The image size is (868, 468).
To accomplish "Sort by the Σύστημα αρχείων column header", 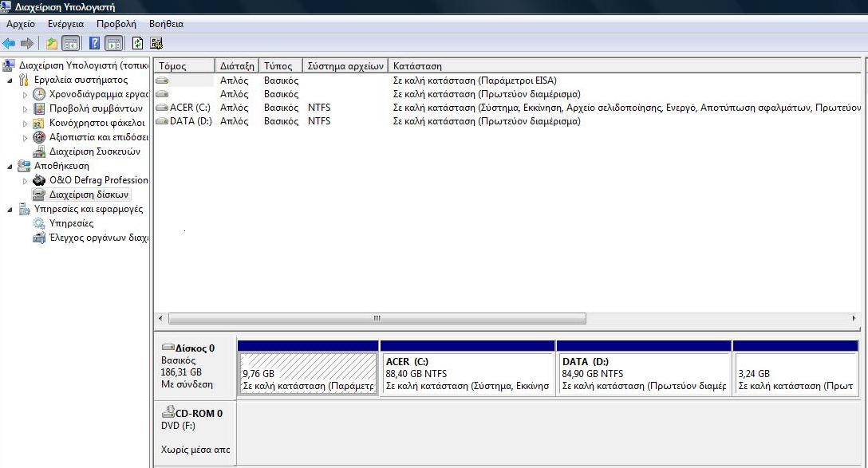I will (x=345, y=66).
